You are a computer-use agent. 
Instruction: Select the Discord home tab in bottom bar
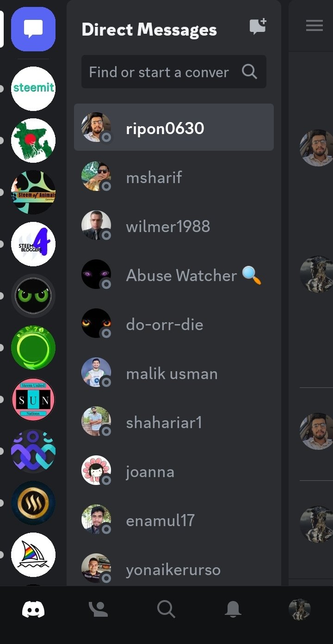[x=33, y=609]
